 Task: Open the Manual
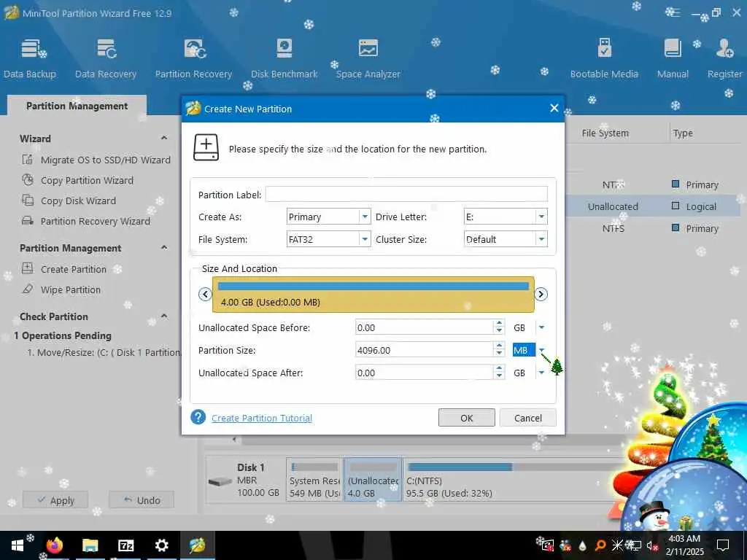coord(673,58)
